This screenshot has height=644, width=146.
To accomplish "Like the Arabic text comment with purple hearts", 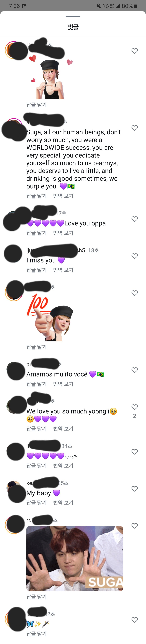I will pos(135,452).
